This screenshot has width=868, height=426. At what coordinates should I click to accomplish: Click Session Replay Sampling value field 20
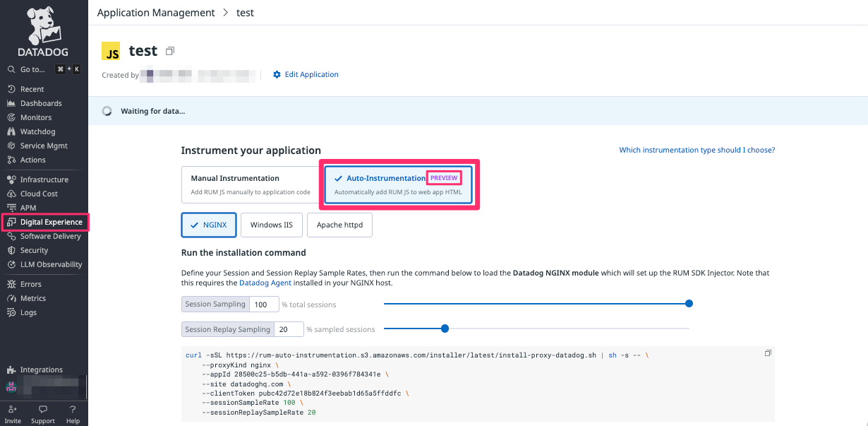pos(289,329)
